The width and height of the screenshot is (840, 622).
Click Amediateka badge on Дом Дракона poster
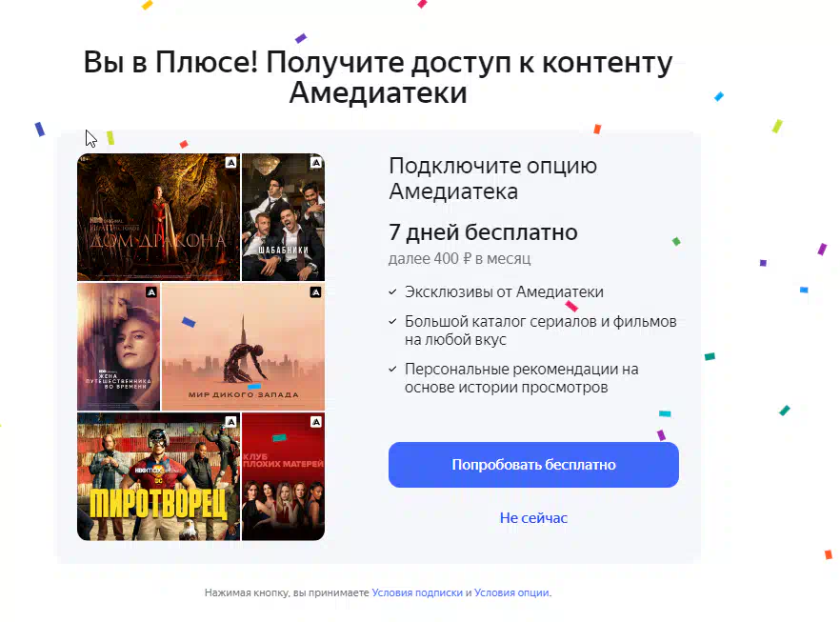coord(230,162)
